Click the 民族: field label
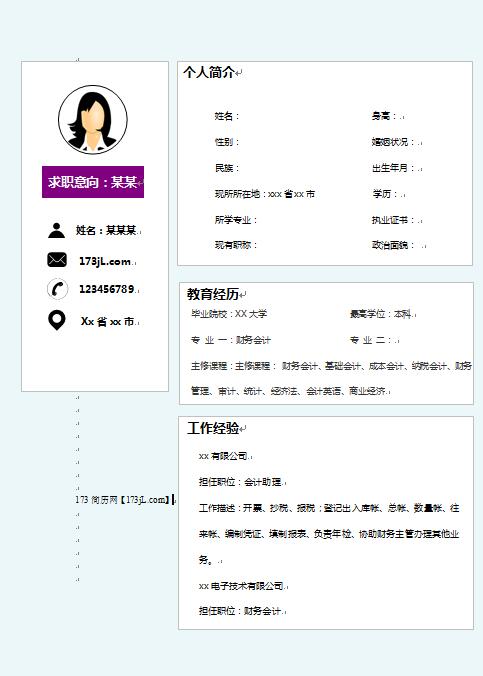 pos(227,168)
